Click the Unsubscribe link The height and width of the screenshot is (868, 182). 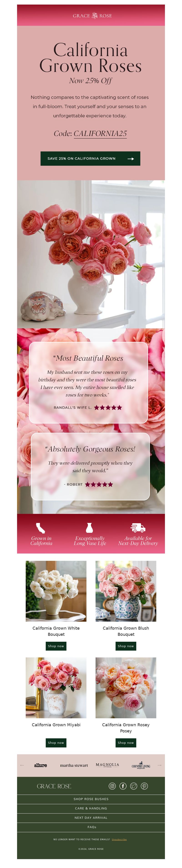click(x=119, y=839)
